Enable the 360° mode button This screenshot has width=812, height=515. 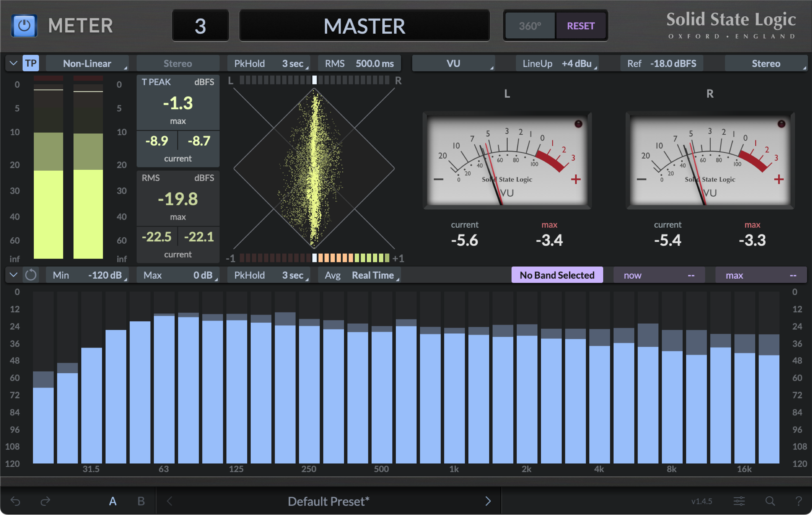[x=530, y=26]
